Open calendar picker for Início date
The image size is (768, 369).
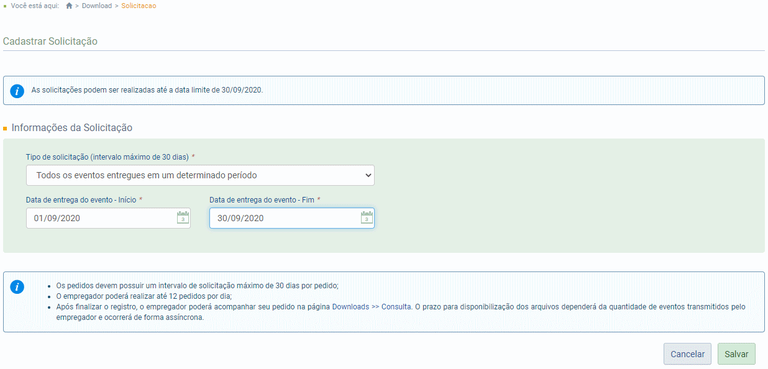(183, 218)
